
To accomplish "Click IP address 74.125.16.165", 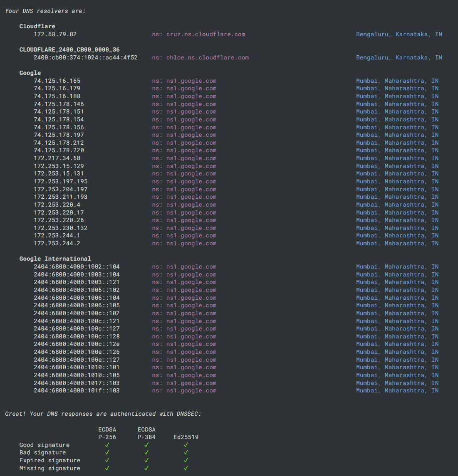I will pyautogui.click(x=57, y=81).
